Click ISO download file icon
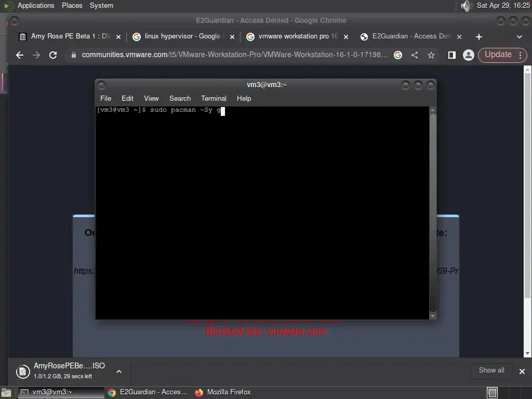Viewport: 532px width, 399px height. coord(23,371)
